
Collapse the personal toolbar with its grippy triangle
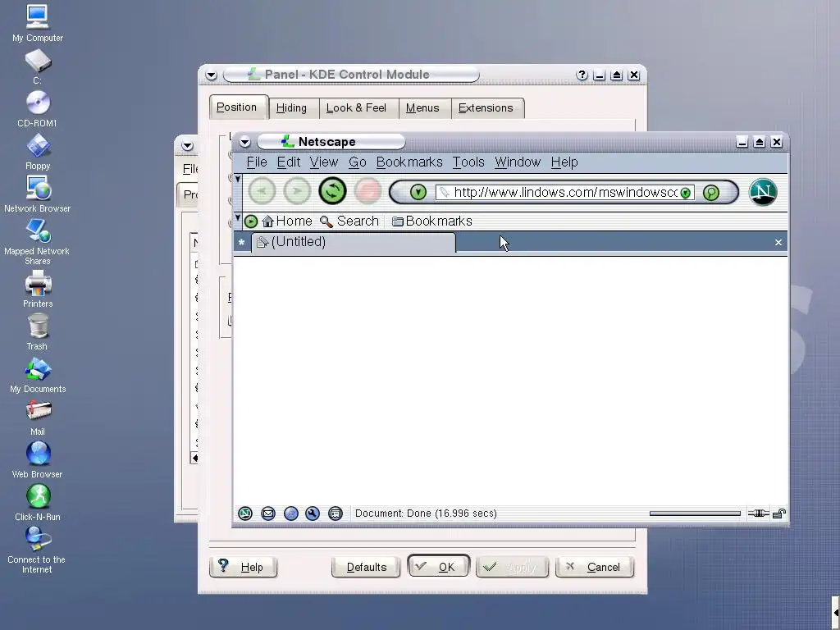237,217
